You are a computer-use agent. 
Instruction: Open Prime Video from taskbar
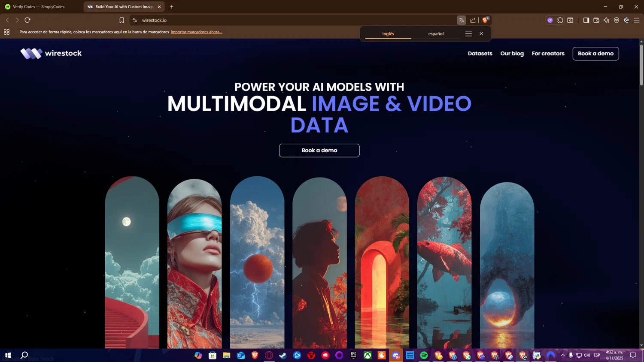coord(410,355)
